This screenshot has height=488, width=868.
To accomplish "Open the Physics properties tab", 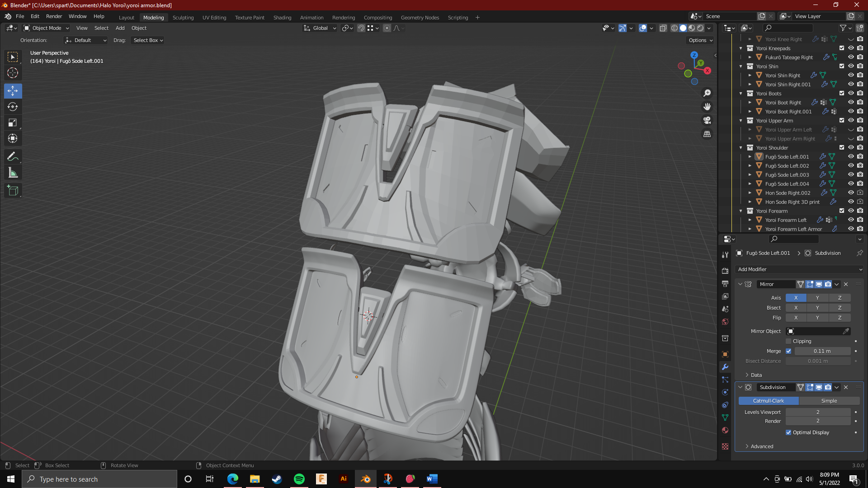I will pyautogui.click(x=725, y=392).
